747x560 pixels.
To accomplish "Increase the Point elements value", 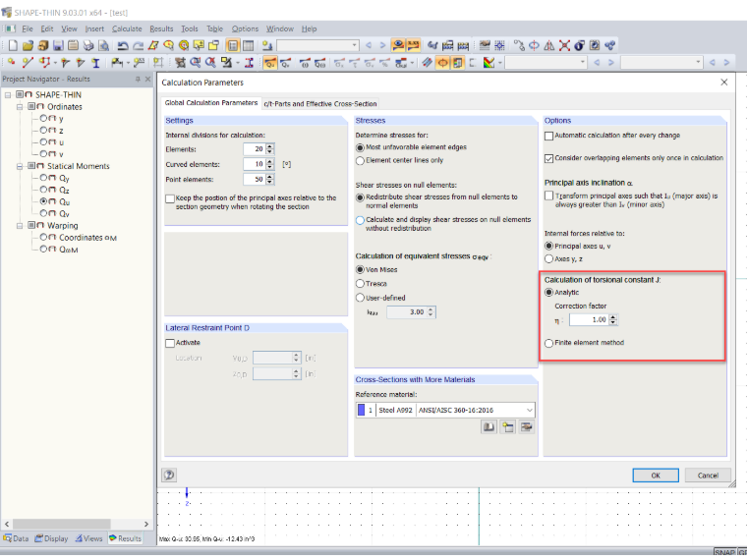I will (270, 177).
